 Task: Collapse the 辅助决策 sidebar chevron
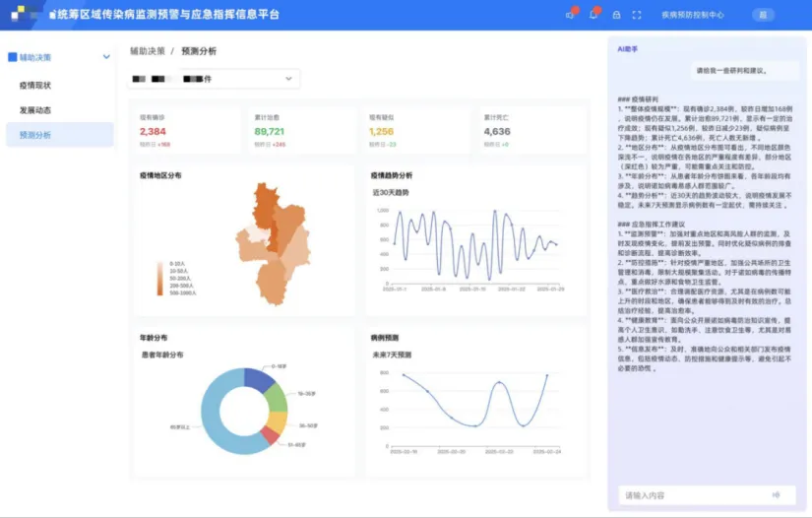[106, 57]
